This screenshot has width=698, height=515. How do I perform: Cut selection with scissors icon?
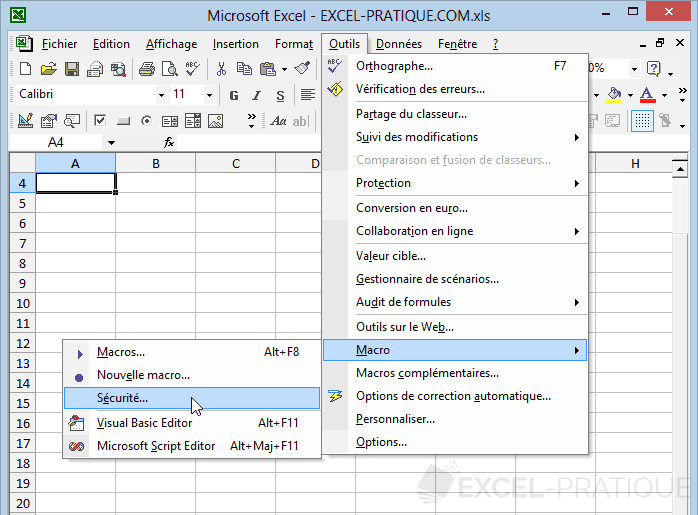pos(221,69)
